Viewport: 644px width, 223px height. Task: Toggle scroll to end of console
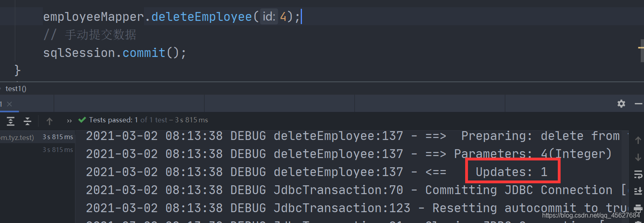(x=638, y=191)
